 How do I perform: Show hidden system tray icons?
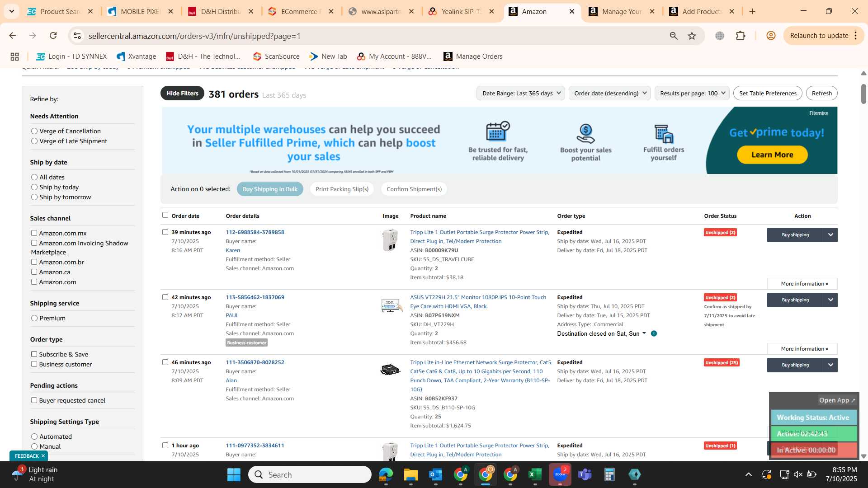tap(749, 474)
